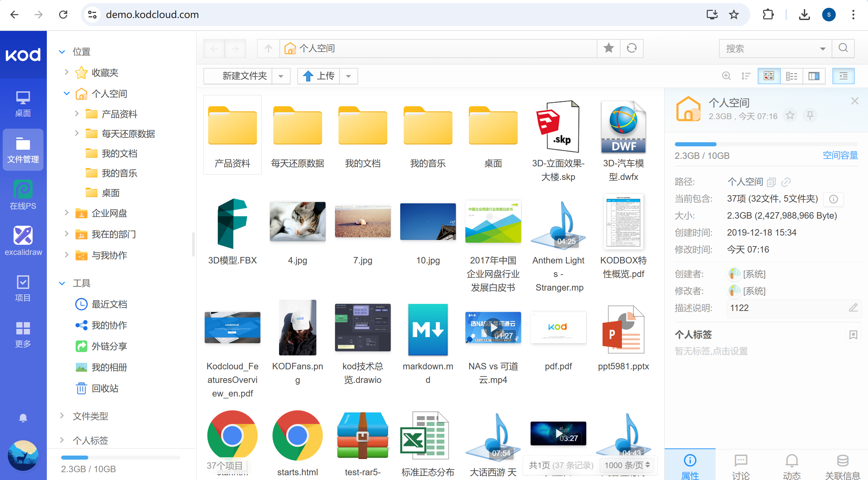Switch to split column view mode
Viewport: 868px width, 480px height.
pos(814,76)
